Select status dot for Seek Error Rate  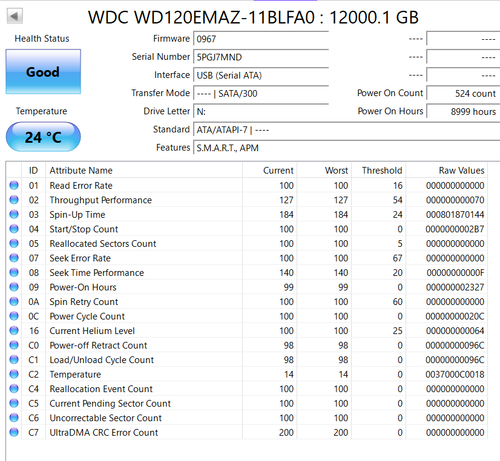14,258
